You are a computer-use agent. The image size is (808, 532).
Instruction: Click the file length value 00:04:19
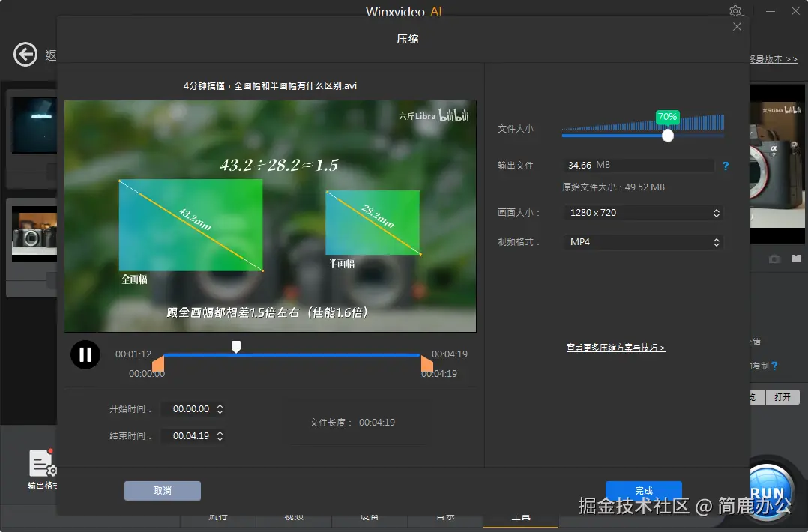point(377,423)
